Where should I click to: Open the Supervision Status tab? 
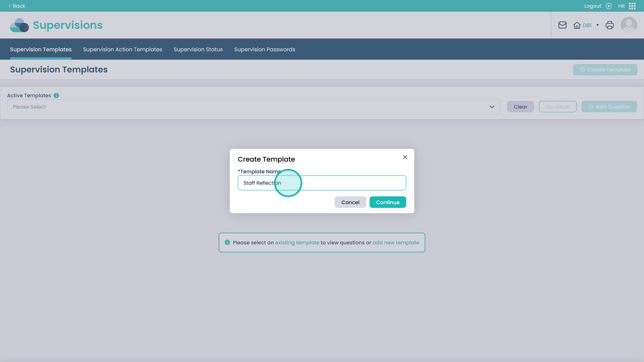coord(198,49)
